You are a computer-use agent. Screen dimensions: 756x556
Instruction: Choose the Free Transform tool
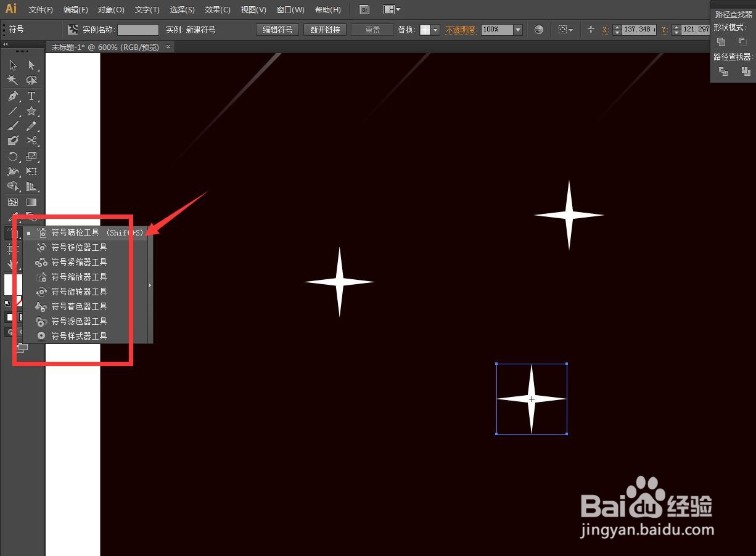tap(31, 172)
